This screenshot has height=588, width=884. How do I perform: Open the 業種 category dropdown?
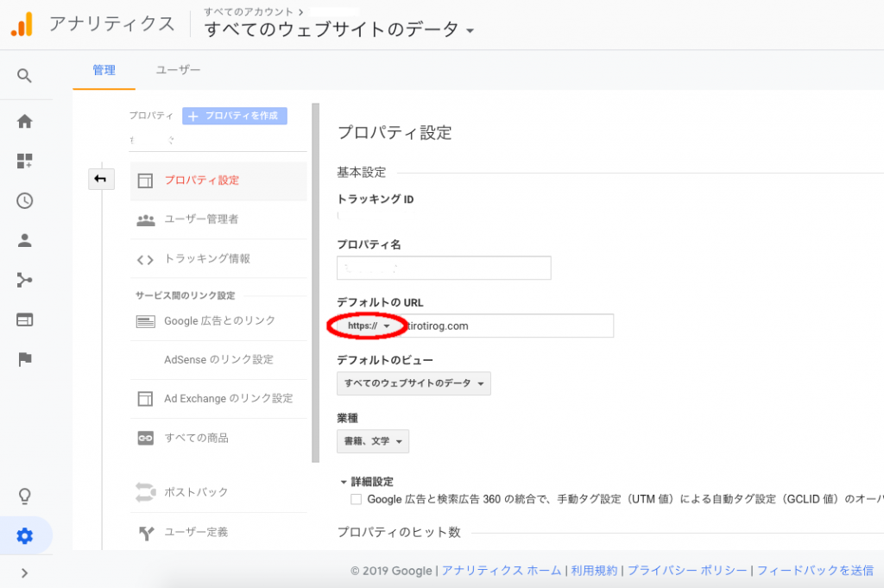(372, 441)
